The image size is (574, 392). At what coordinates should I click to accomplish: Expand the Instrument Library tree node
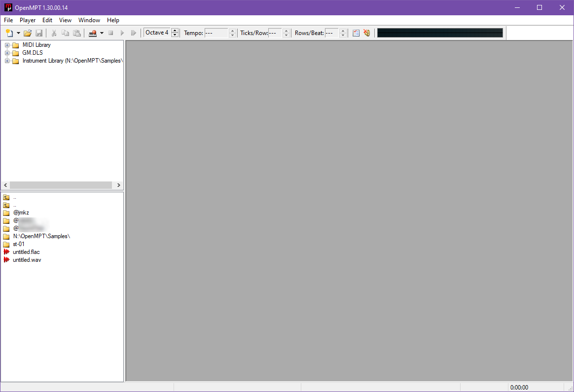[7, 61]
